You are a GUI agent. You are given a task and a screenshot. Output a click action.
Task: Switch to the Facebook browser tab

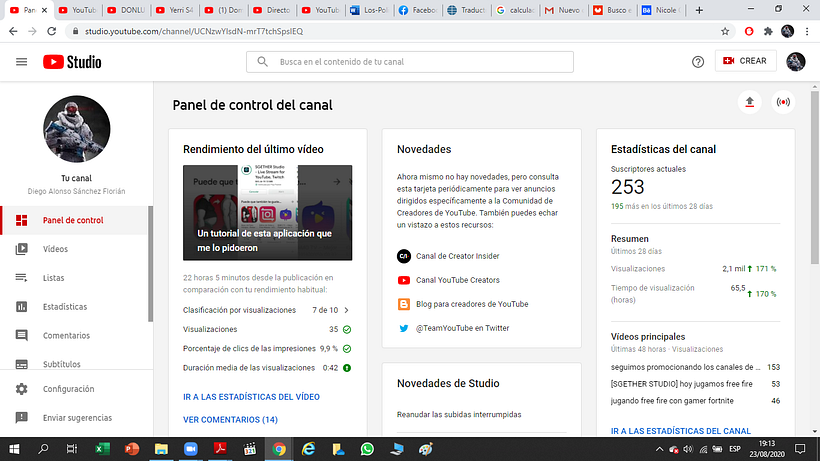(x=418, y=10)
